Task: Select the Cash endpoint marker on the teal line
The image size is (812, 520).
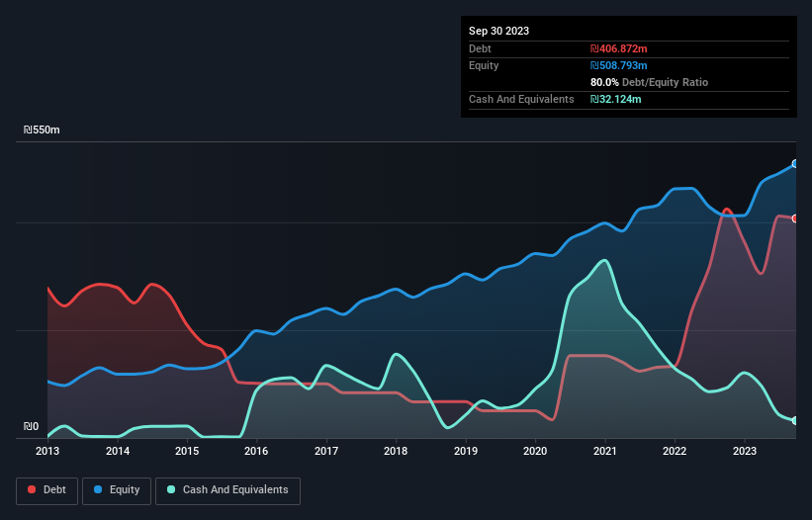Action: (x=795, y=421)
